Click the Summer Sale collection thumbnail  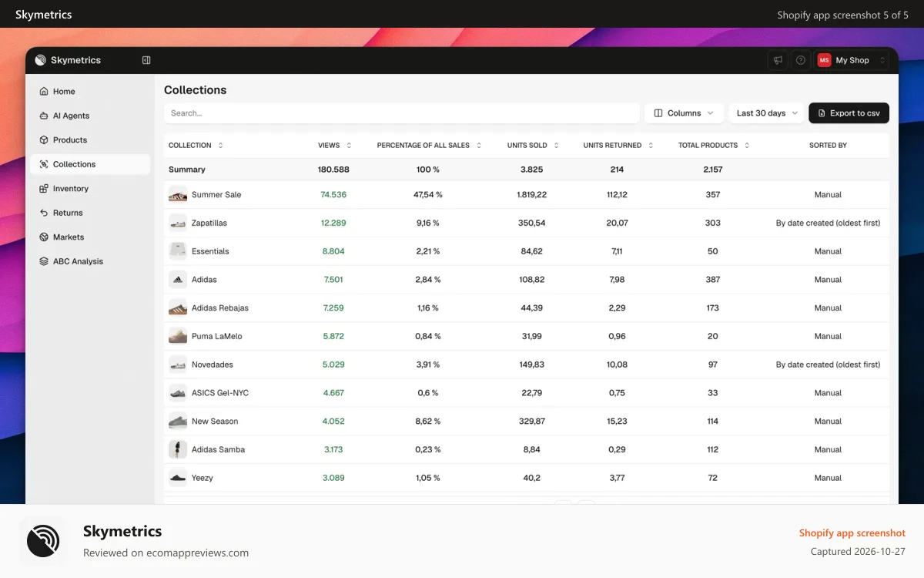[x=178, y=195]
